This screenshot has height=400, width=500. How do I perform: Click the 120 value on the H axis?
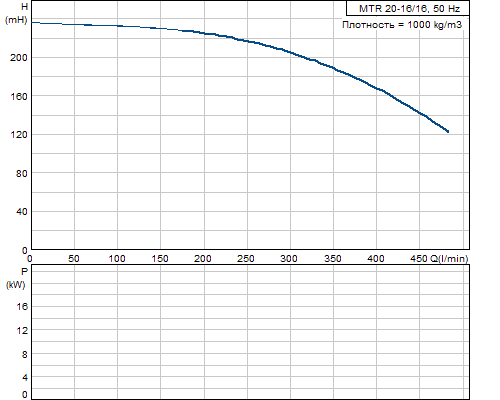18,135
